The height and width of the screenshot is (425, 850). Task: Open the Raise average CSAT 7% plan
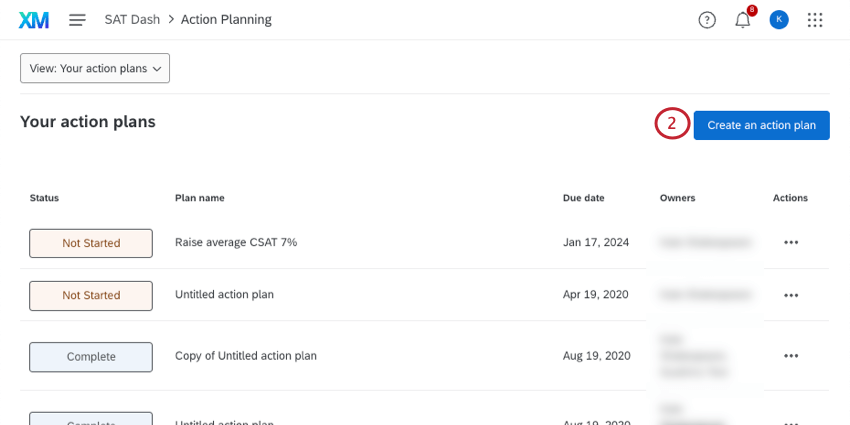236,242
